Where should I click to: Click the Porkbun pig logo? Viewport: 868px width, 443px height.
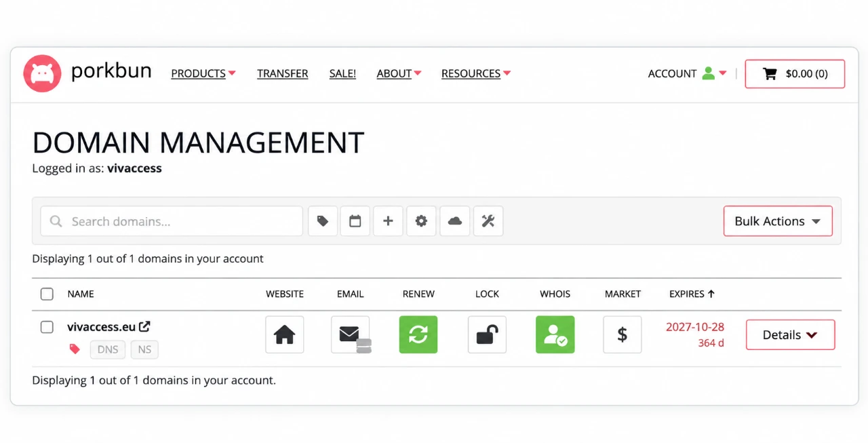(x=43, y=73)
